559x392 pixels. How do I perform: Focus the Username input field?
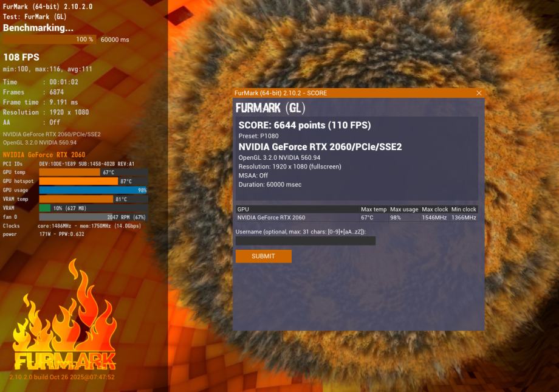pos(306,241)
